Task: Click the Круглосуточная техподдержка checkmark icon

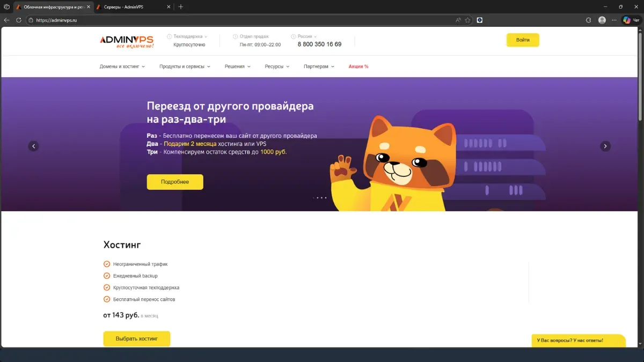Action: 107,287
